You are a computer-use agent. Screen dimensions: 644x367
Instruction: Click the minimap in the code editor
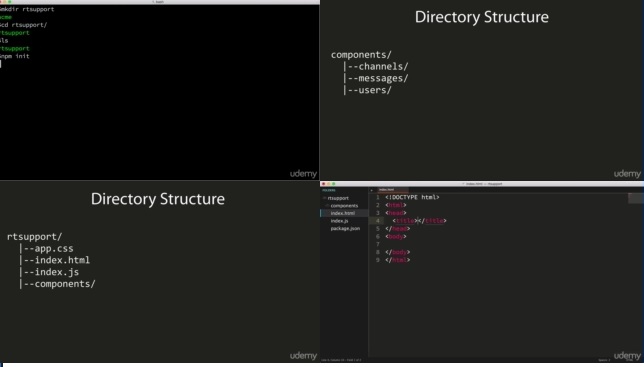pyautogui.click(x=635, y=198)
